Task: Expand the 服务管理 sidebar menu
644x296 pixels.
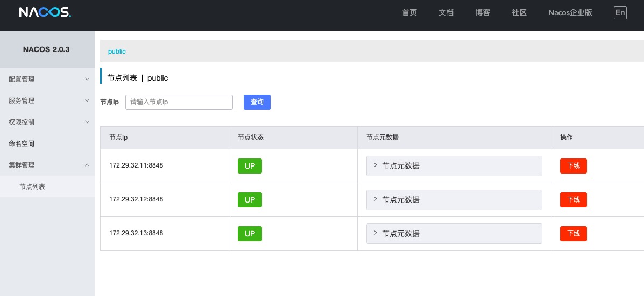Action: click(47, 100)
